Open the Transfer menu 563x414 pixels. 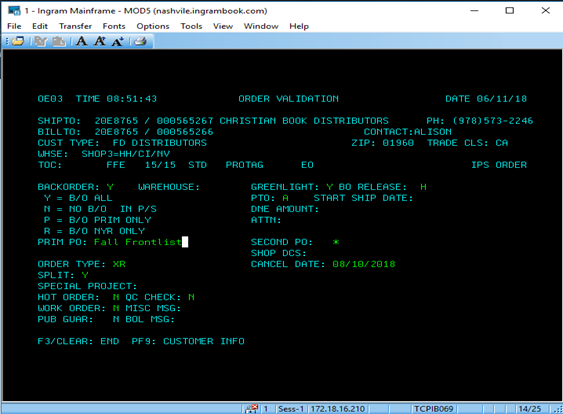(75, 26)
